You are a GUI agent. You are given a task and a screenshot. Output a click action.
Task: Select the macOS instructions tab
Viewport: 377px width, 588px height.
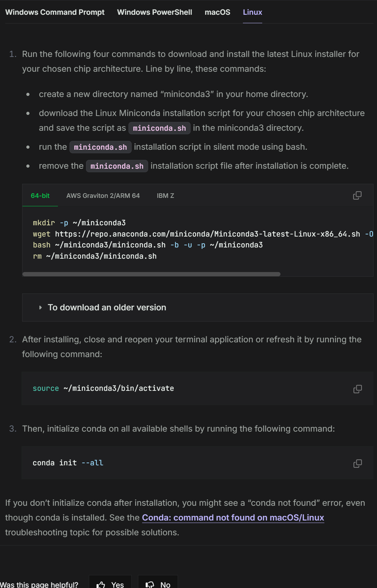[217, 12]
